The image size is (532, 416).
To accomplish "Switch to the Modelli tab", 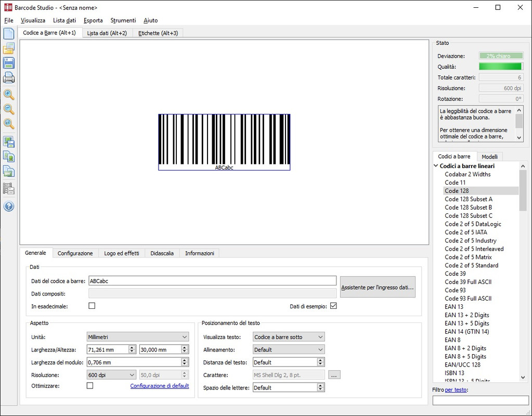I will click(x=489, y=157).
